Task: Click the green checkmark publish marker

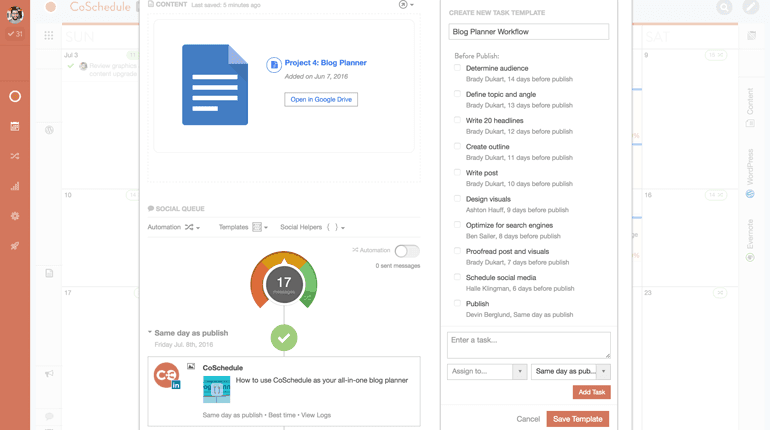Action: click(284, 338)
